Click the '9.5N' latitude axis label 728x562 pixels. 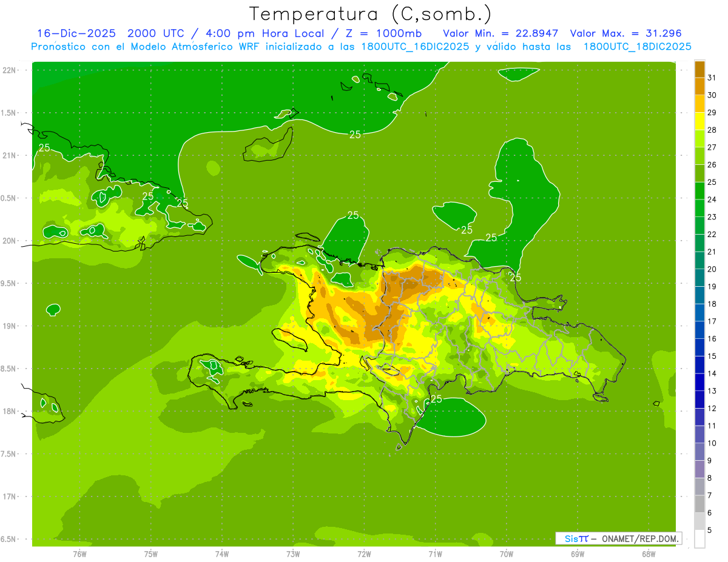9,283
